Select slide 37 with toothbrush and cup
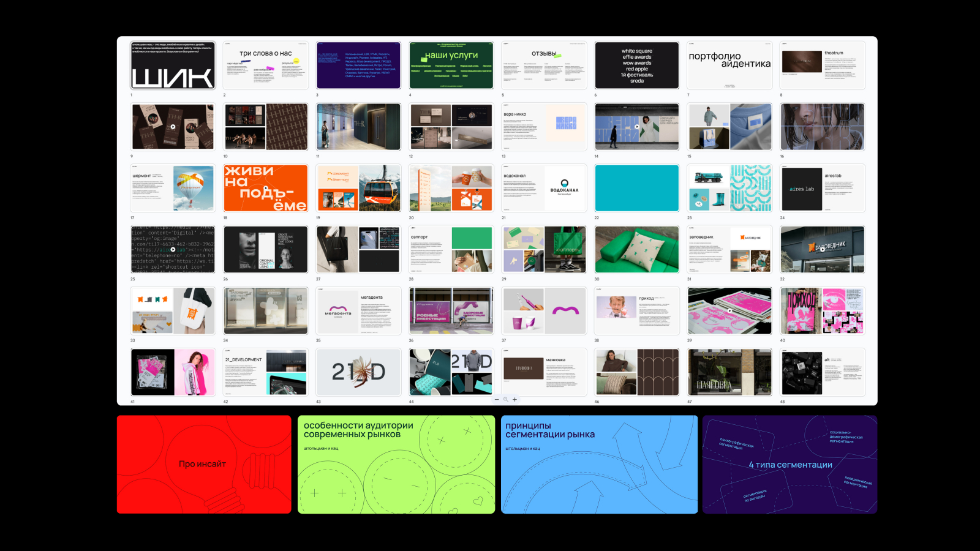980x551 pixels. tap(544, 310)
